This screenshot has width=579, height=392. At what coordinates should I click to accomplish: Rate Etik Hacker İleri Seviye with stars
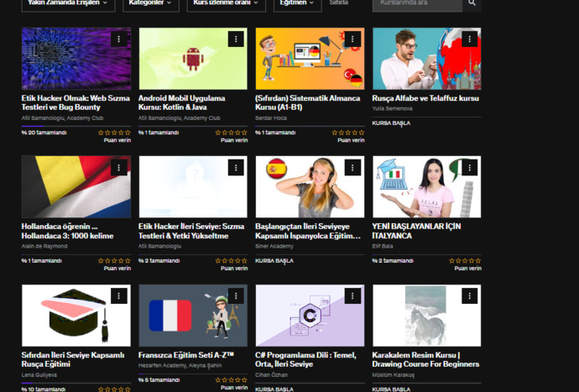click(x=231, y=260)
